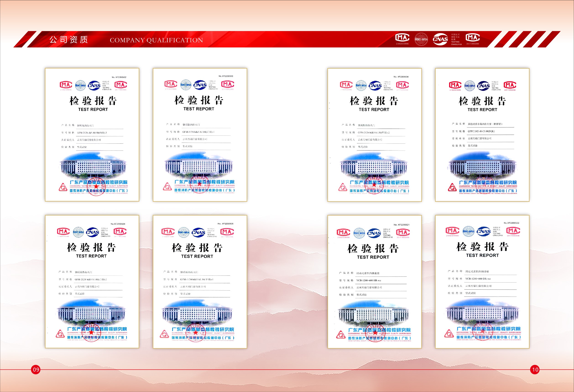
Task: Click model YCB-1200×600 HR-wz text
Action: point(368,280)
